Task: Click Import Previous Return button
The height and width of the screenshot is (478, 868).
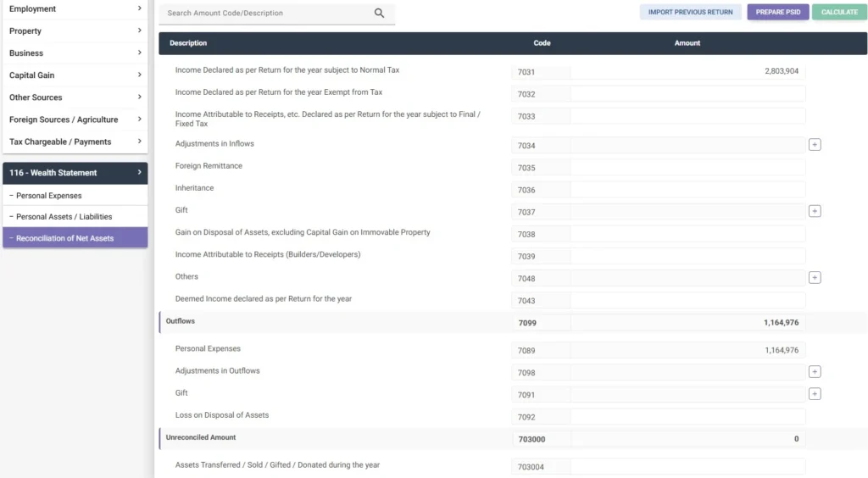Action: [x=690, y=12]
